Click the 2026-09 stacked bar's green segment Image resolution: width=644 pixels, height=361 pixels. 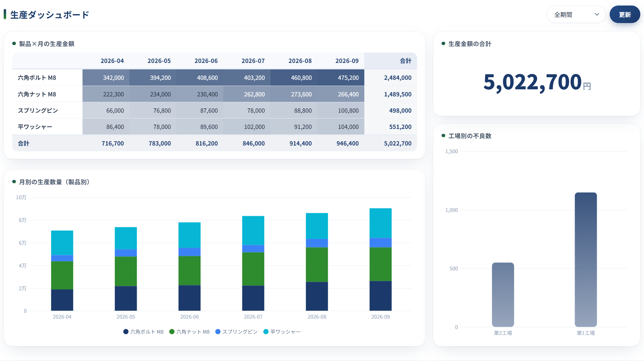381,264
